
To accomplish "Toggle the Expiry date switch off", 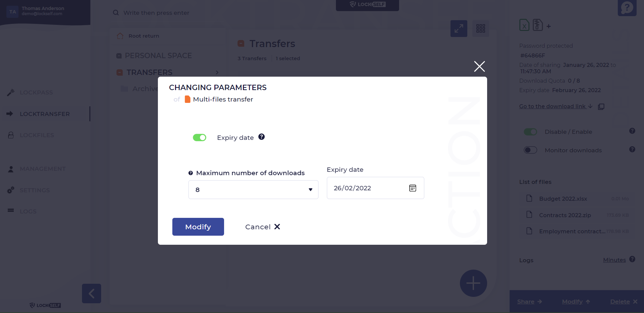I will click(x=200, y=138).
